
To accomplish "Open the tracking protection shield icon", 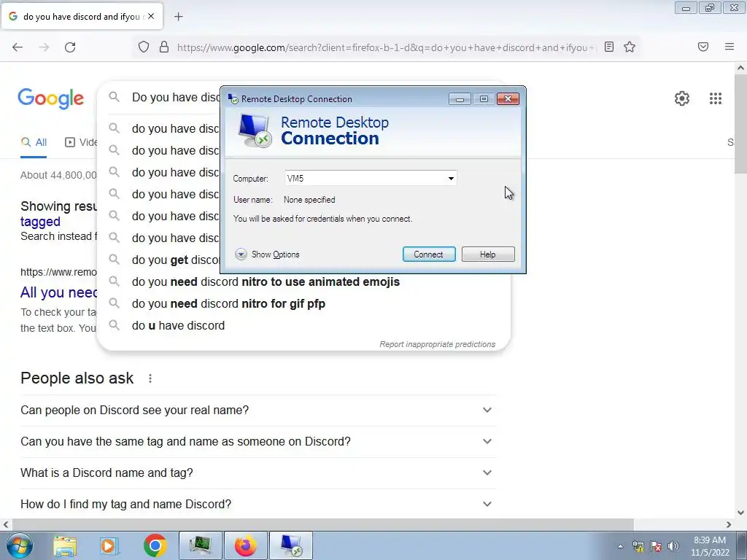I will 144,47.
